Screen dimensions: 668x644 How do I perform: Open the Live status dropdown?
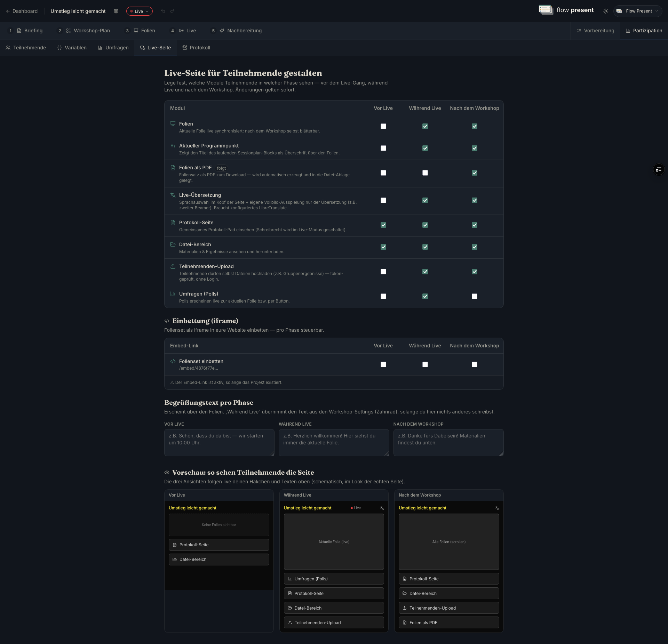coord(139,11)
